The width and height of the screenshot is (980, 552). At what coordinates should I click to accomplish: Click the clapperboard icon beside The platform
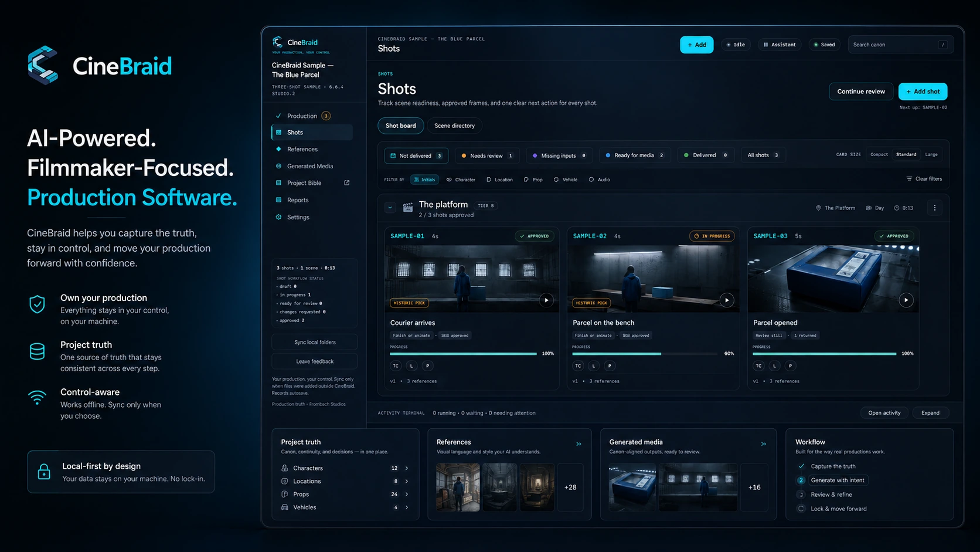408,207
